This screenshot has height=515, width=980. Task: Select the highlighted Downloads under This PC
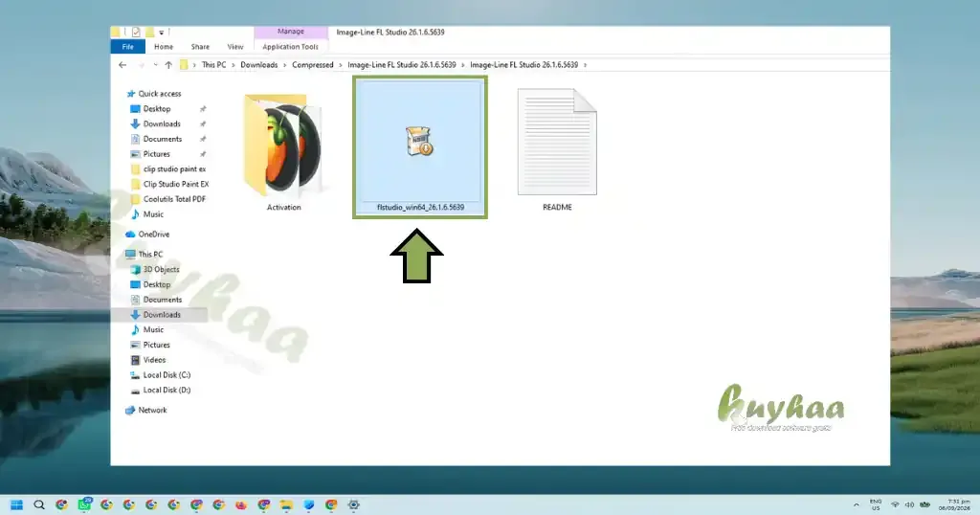[x=161, y=315]
